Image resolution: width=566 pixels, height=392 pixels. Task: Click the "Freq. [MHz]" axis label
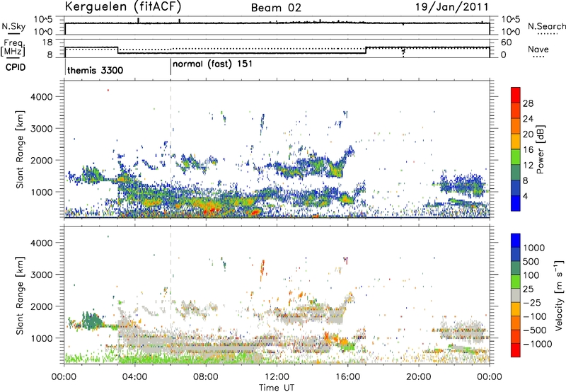tap(13, 48)
